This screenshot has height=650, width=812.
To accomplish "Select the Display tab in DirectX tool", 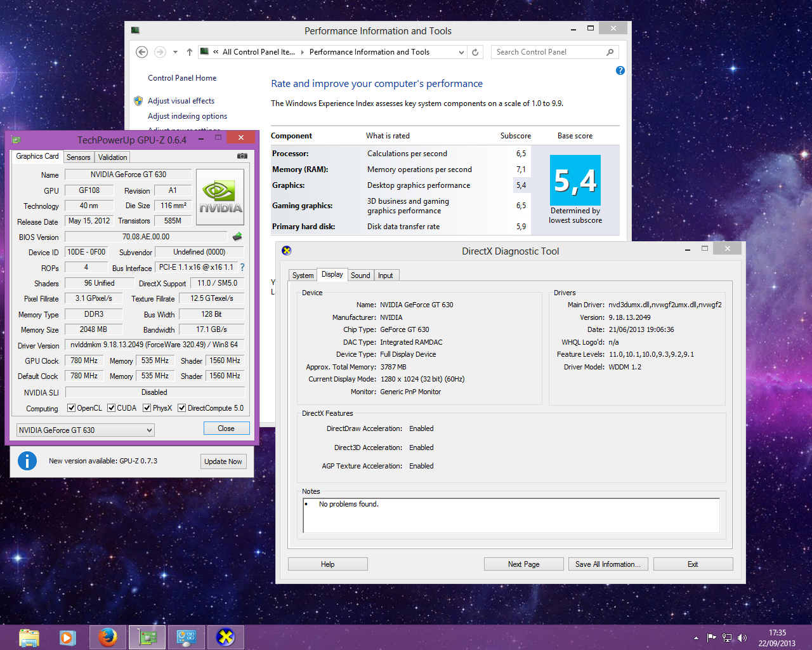I will coord(332,274).
